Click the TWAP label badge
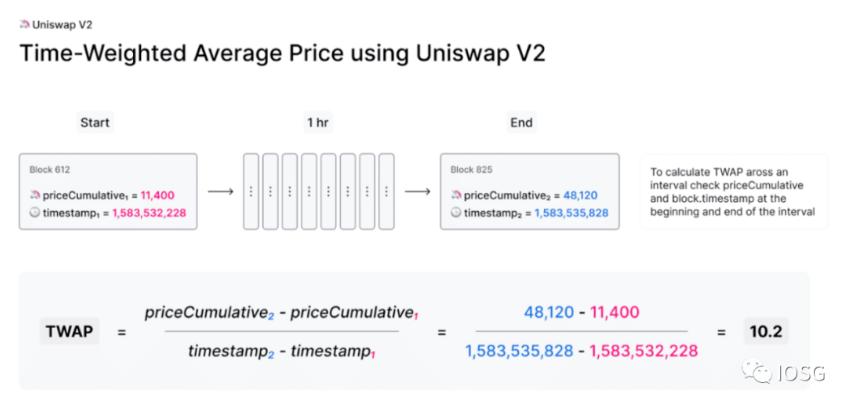Image resolution: width=843 pixels, height=408 pixels. point(71,330)
